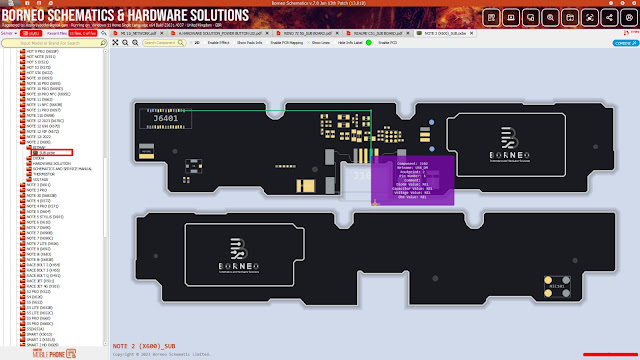Click the fit-to-screen expand arrows icon

[x=116, y=42]
